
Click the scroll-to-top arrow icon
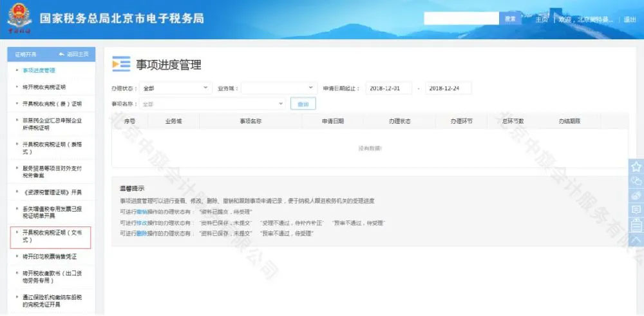pyautogui.click(x=636, y=239)
